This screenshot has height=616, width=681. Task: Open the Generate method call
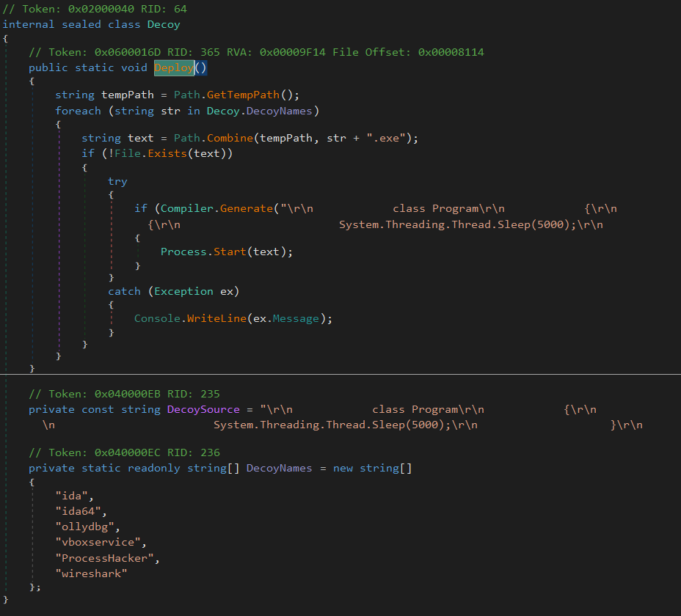tap(247, 208)
